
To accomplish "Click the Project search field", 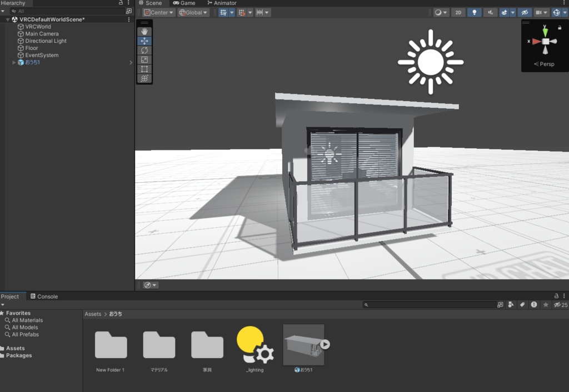I will [430, 305].
